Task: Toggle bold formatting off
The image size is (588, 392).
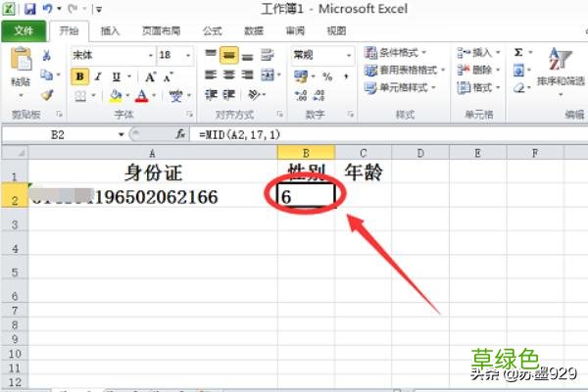Action: coord(80,75)
